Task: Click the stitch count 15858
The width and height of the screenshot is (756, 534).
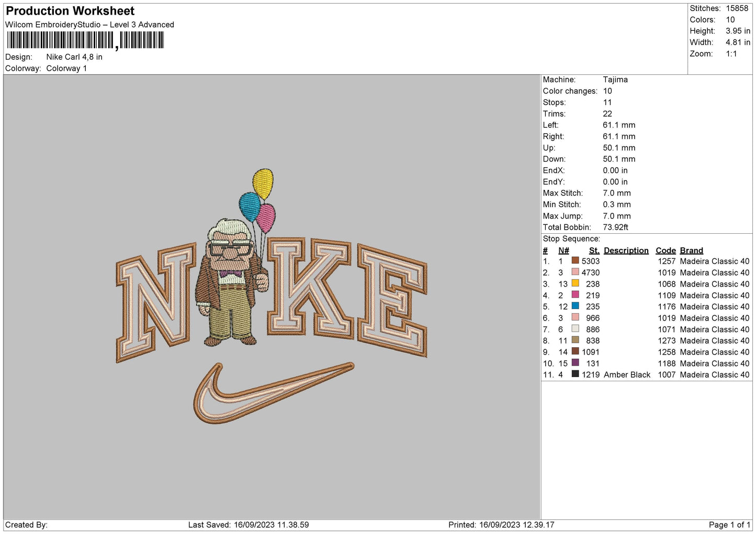Action: pyautogui.click(x=737, y=8)
